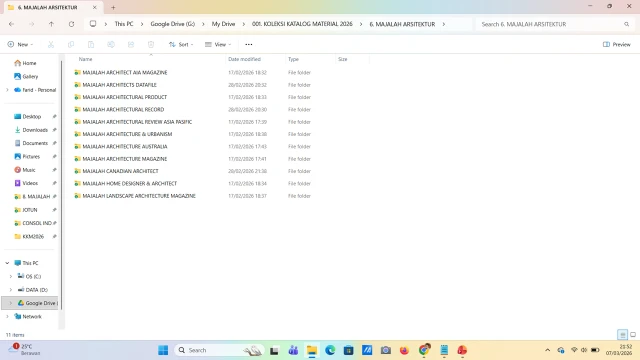Open Microsoft Teams from taskbar

click(293, 350)
